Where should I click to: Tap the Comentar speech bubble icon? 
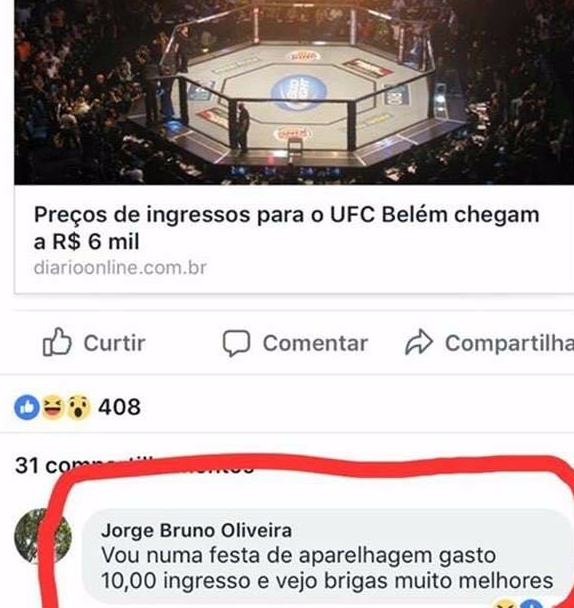236,343
